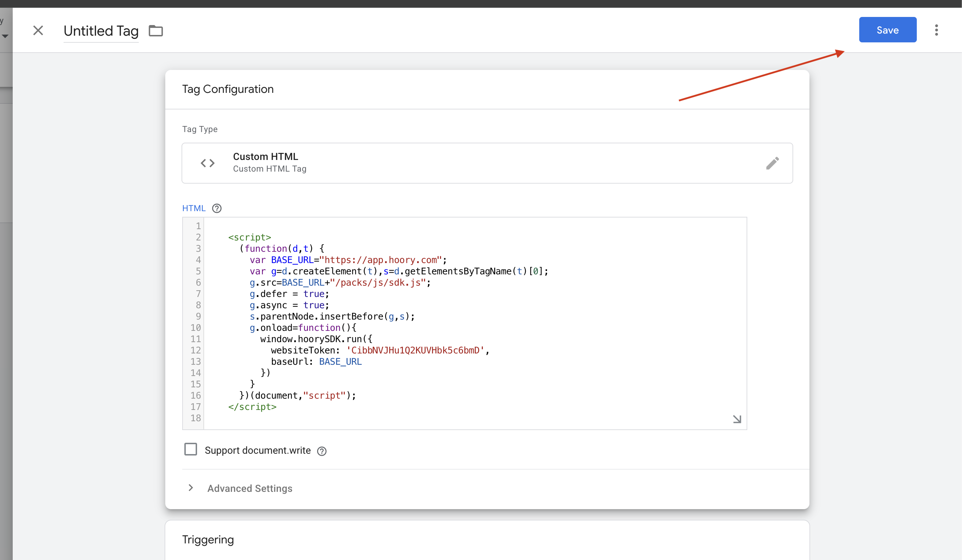The image size is (962, 560).
Task: Click the closing </script> tag line
Action: click(x=253, y=407)
